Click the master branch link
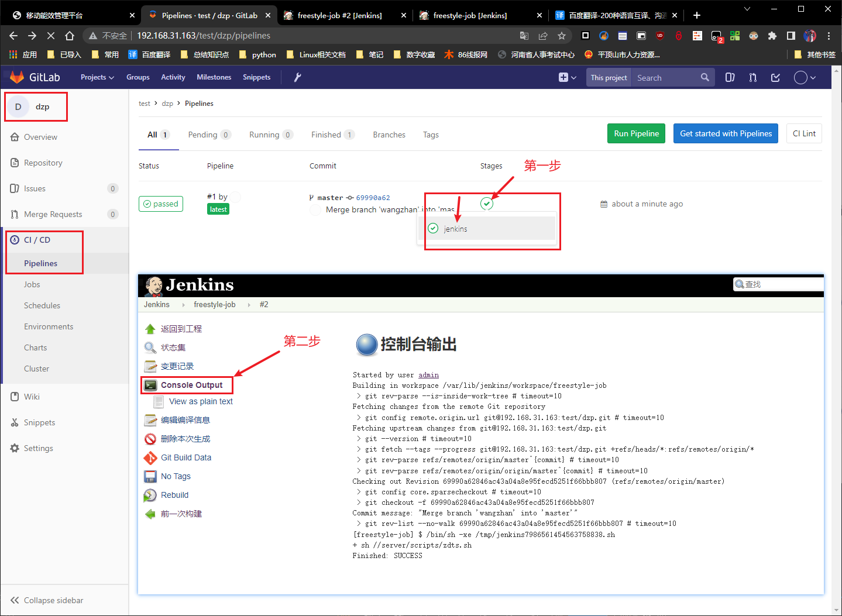Screen dimensions: 842x616 (x=330, y=198)
